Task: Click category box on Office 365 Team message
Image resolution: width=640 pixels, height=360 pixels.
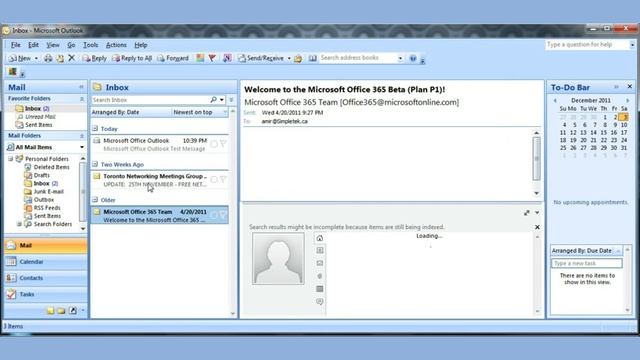Action: 214,214
